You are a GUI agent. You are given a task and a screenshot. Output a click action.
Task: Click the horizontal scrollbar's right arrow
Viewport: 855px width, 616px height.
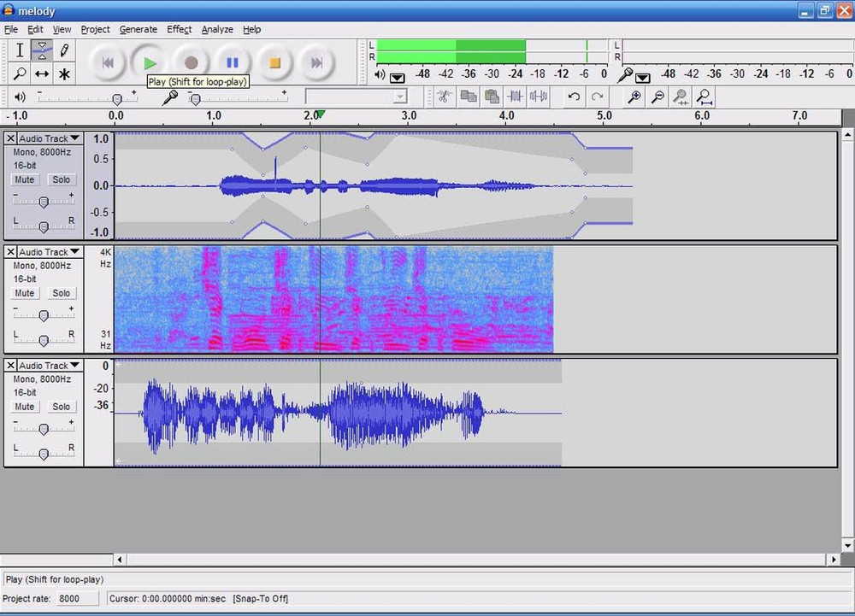[x=833, y=560]
